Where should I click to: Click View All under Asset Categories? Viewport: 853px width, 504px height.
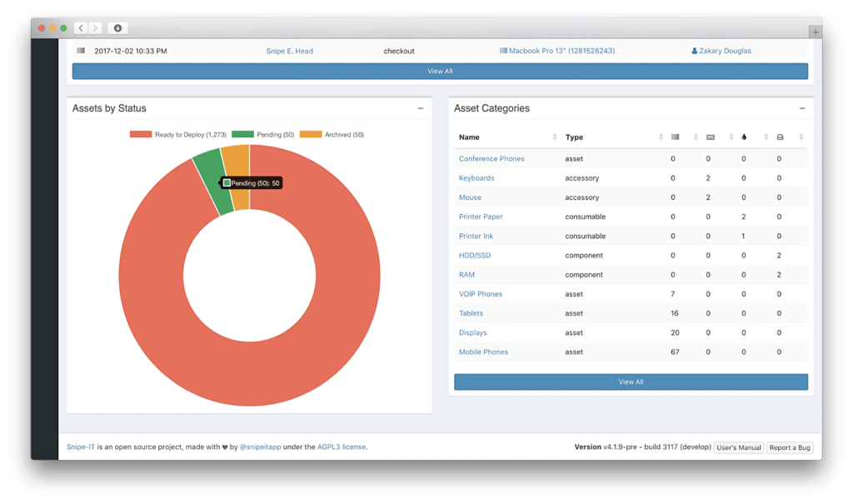(631, 382)
